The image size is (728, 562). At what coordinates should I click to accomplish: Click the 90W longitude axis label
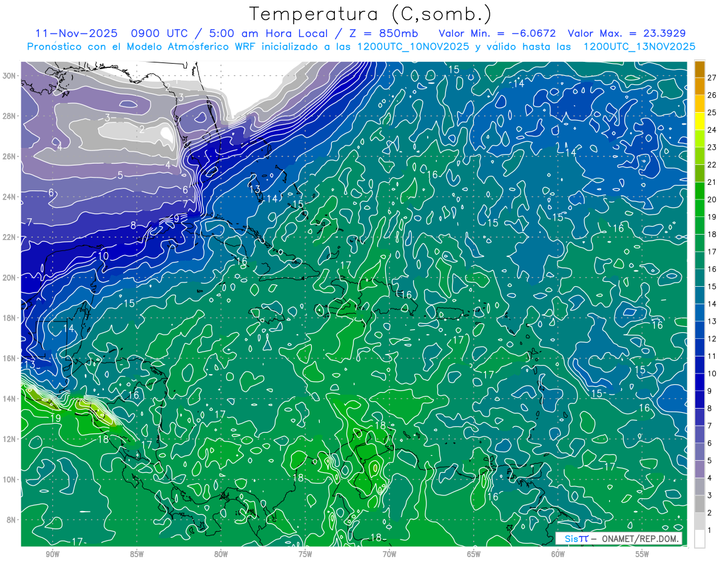[x=52, y=554]
